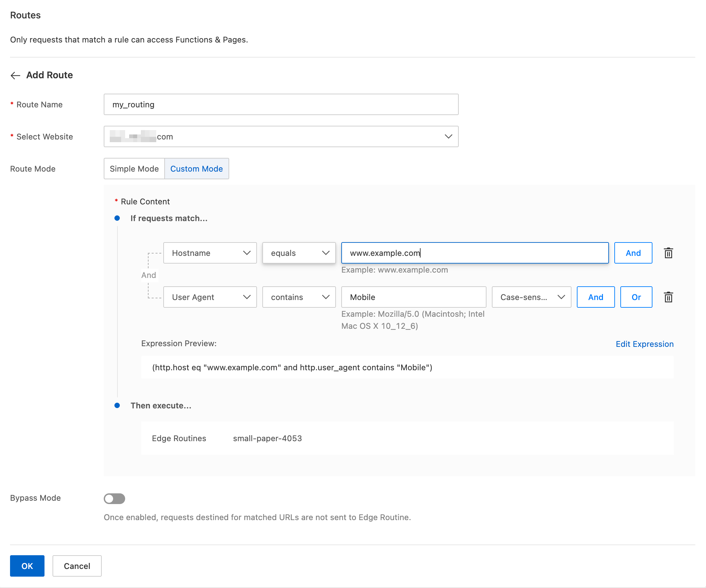Click Or button on User Agent row
Viewport: 706px width, 588px height.
[636, 297]
